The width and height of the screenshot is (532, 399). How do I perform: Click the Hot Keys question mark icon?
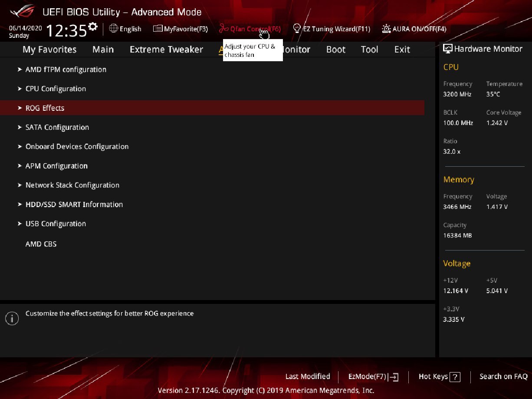click(455, 377)
